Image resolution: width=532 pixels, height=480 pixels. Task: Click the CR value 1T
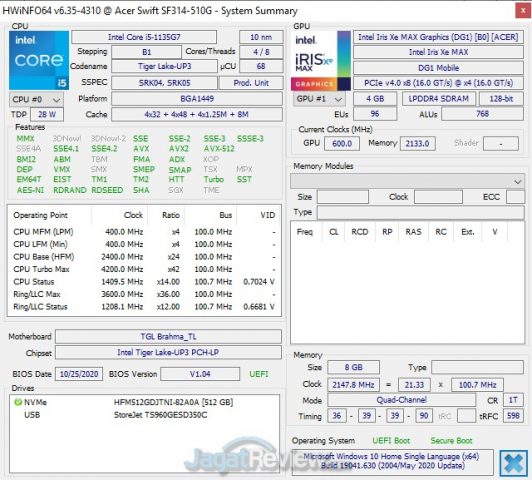[513, 400]
